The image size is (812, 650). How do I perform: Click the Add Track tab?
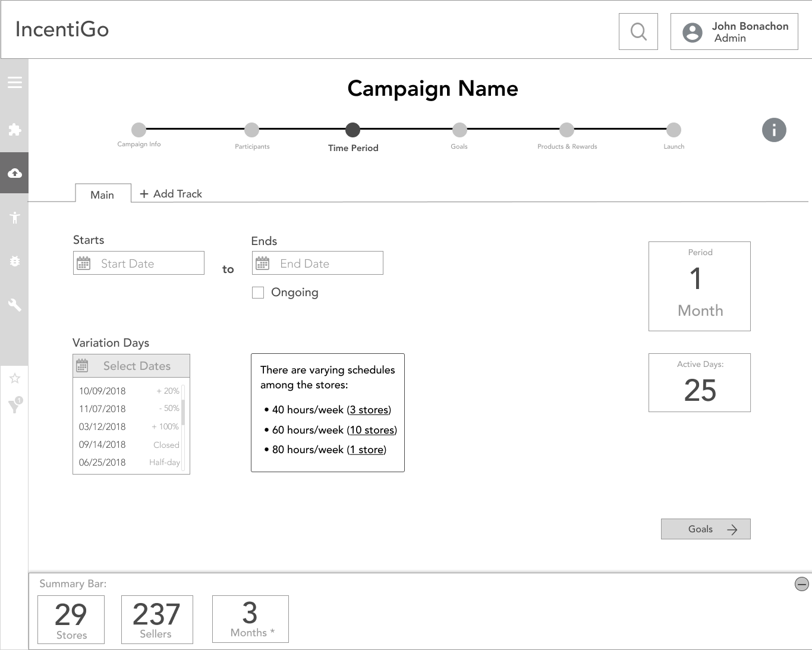point(171,194)
